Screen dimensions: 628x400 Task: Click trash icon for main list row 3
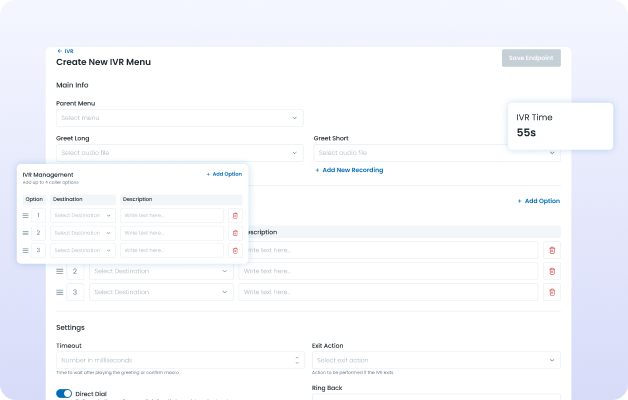click(552, 292)
